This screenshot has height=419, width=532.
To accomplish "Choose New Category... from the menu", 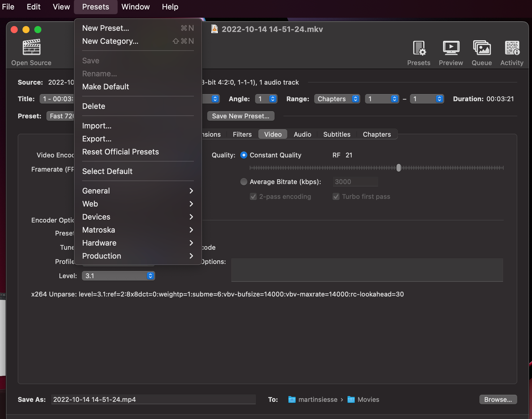I will (138, 41).
